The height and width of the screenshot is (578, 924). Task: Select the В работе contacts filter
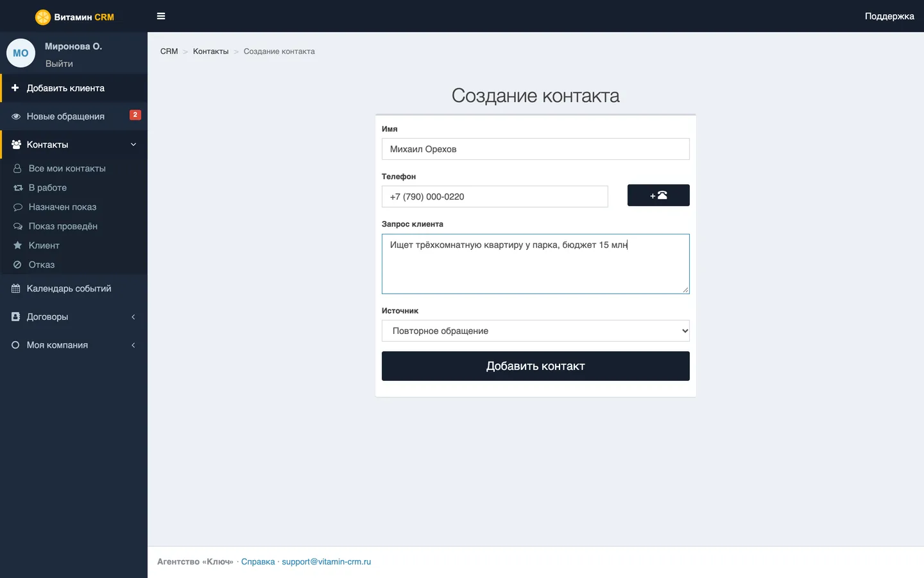click(74, 188)
